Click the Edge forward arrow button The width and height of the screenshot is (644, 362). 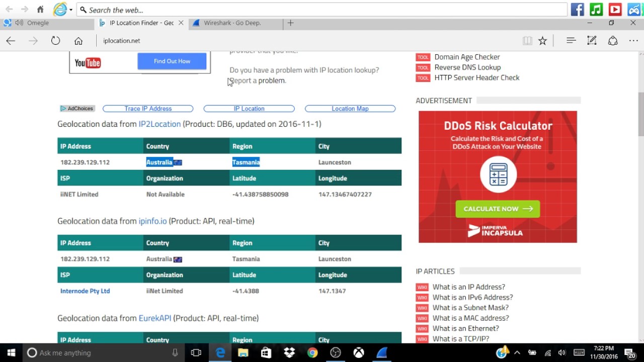pos(33,41)
